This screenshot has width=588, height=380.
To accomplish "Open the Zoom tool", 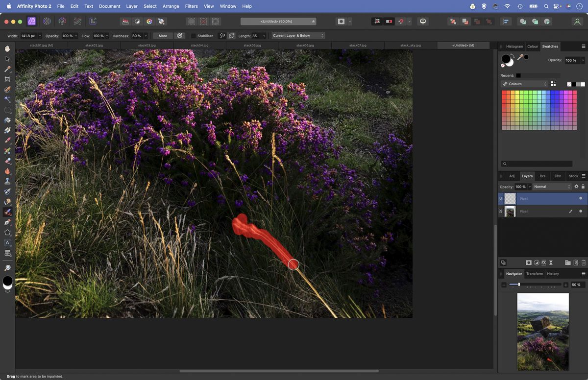I will tap(8, 267).
